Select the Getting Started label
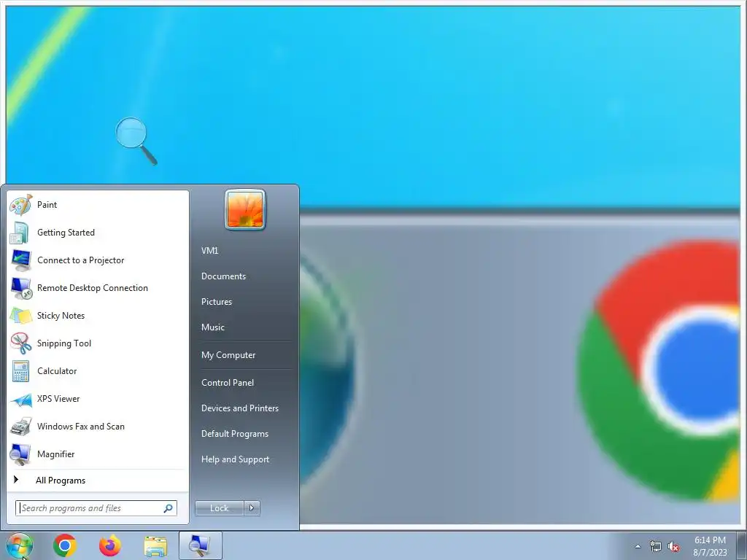The height and width of the screenshot is (560, 747). (66, 233)
